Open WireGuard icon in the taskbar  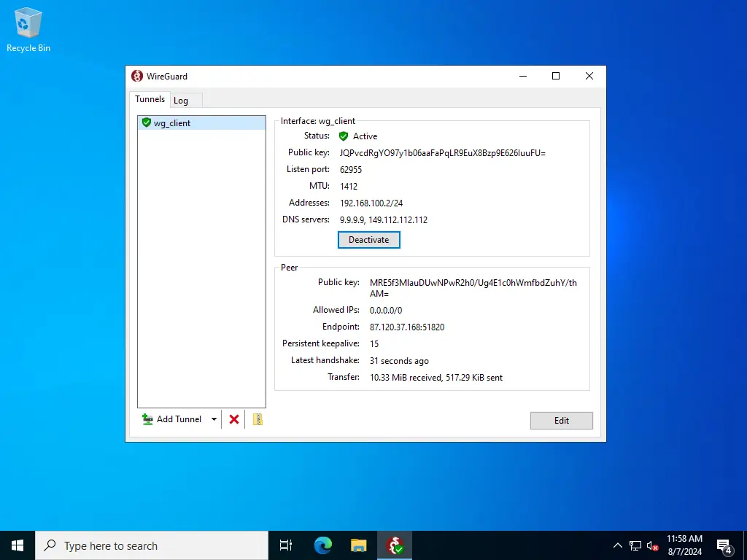(395, 545)
